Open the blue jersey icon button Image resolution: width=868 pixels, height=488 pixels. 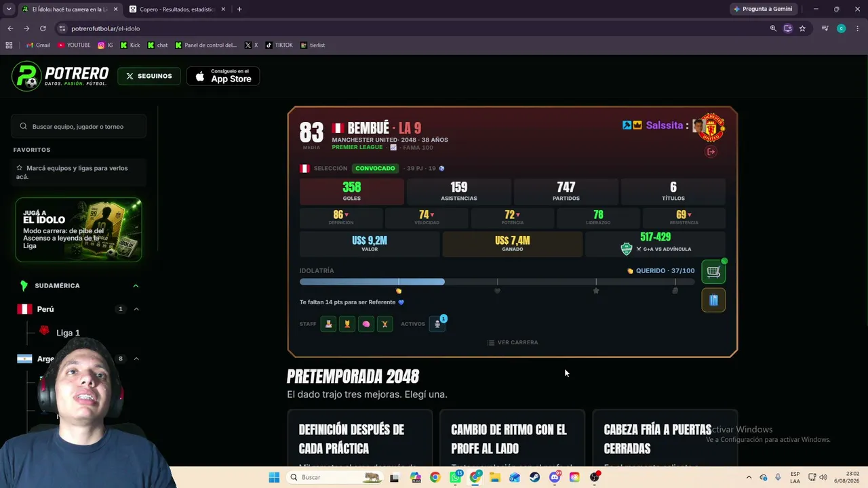[713, 300]
